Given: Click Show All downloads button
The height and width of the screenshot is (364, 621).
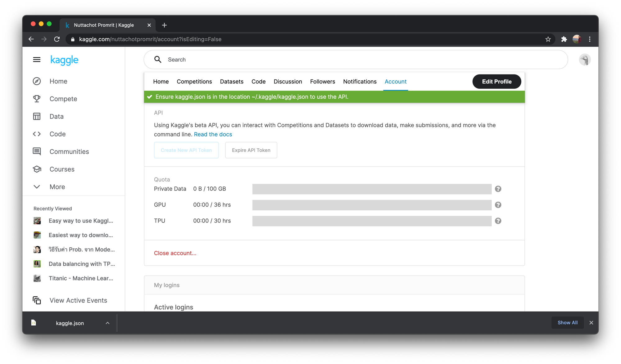Looking at the screenshot, I should click(x=568, y=323).
